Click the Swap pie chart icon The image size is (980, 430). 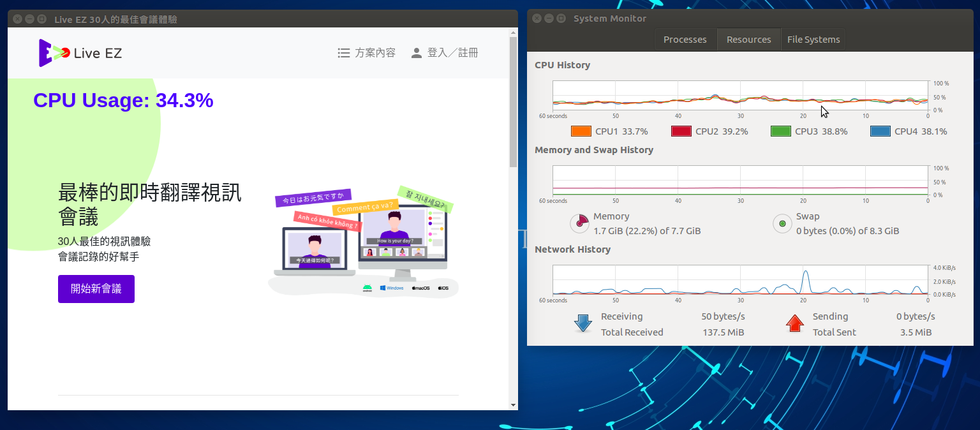click(782, 223)
